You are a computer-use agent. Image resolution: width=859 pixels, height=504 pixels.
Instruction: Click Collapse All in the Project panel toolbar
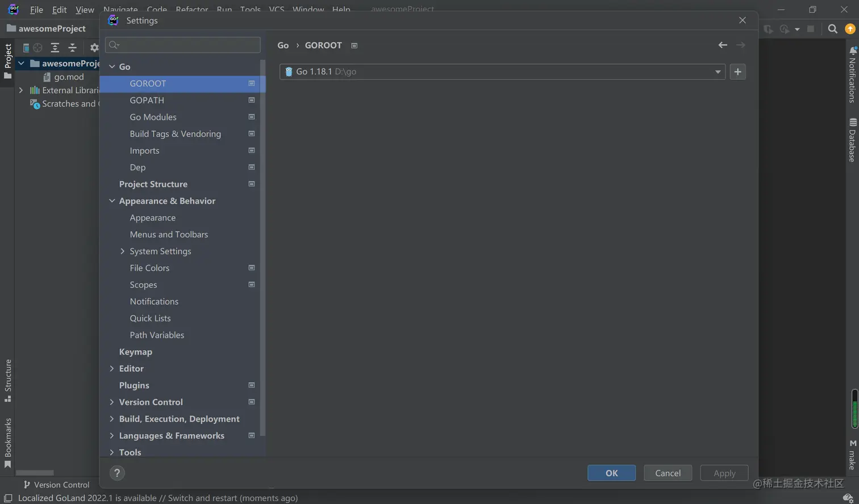pyautogui.click(x=72, y=48)
